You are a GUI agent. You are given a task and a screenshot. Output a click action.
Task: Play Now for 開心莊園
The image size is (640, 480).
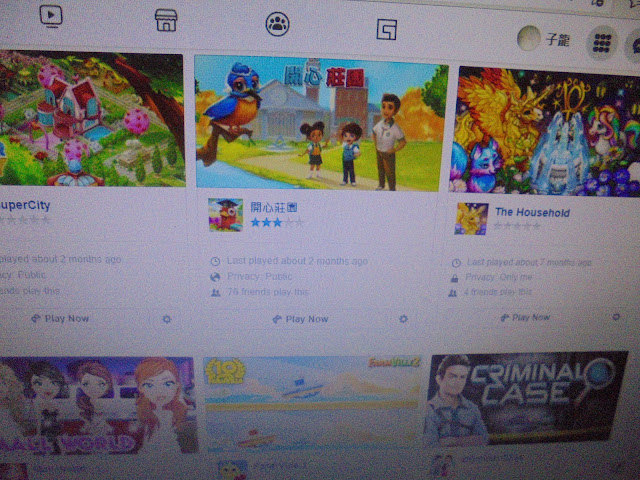click(300, 319)
